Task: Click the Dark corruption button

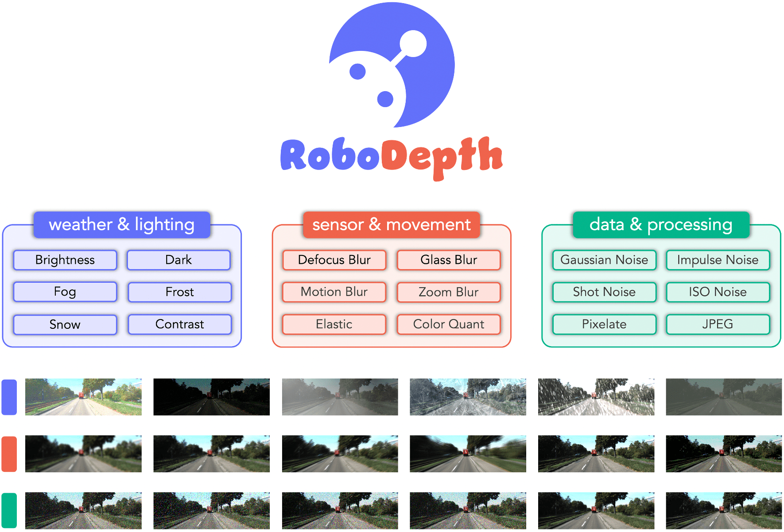Action: [179, 260]
